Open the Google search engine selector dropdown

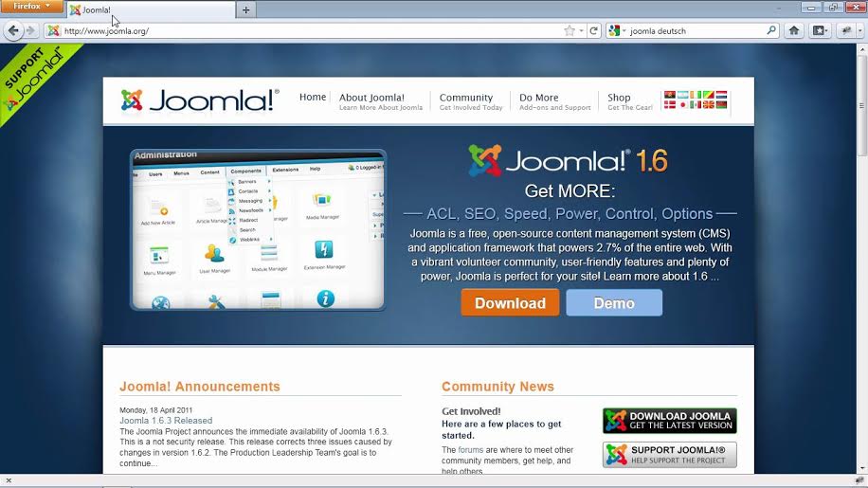point(617,31)
